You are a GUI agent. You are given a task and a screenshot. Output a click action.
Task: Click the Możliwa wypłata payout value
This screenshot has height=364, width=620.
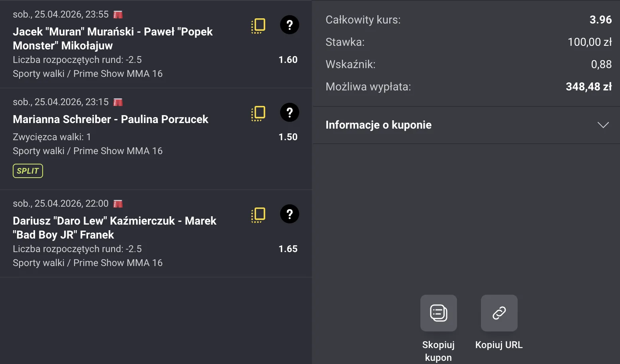click(x=589, y=86)
